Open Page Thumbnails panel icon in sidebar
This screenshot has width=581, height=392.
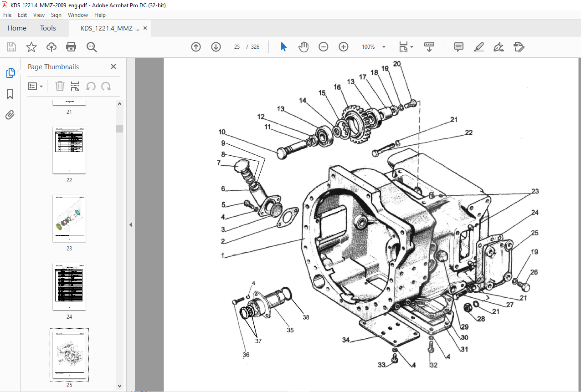coord(10,73)
